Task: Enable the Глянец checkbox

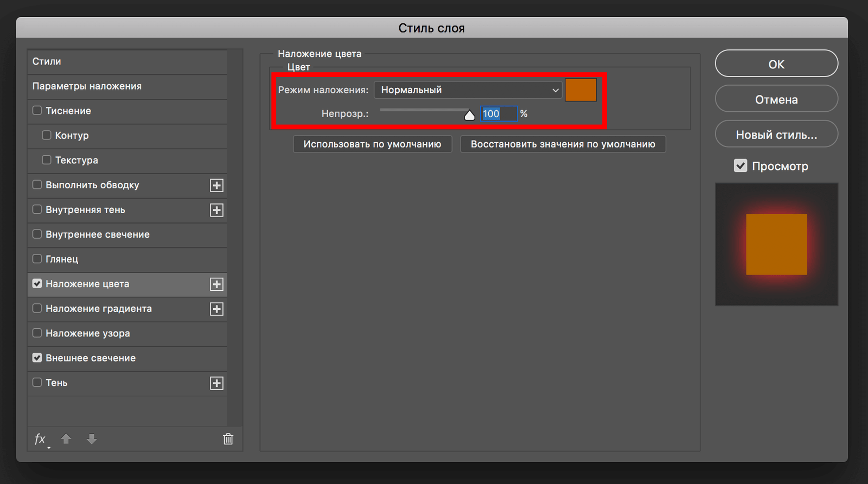Action: (37, 259)
